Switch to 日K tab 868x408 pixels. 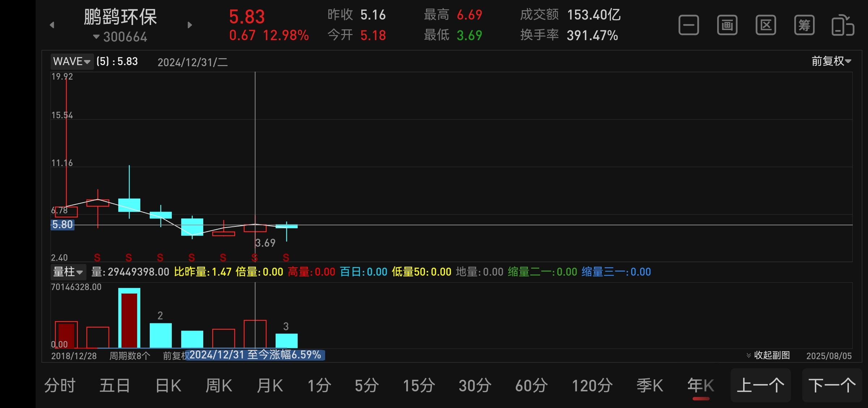tap(169, 386)
